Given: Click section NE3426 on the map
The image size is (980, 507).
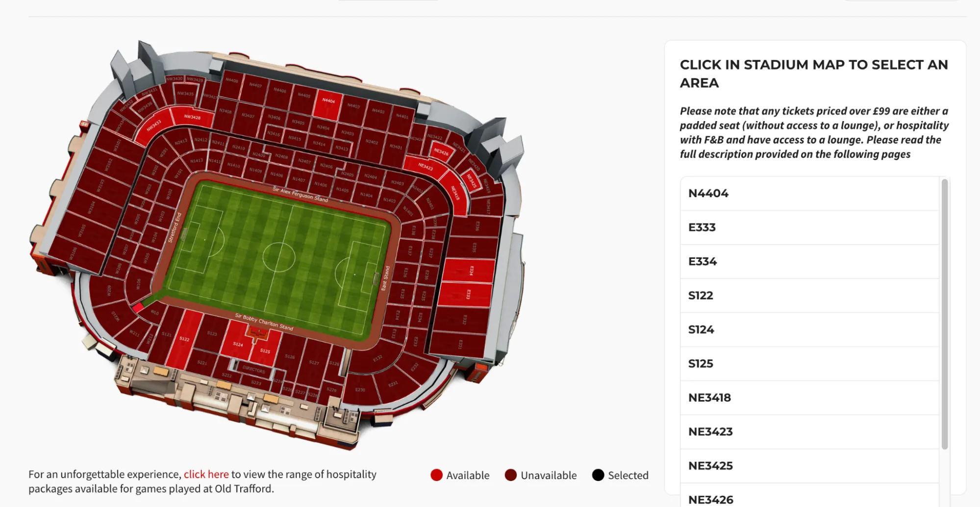Looking at the screenshot, I should coord(441,152).
